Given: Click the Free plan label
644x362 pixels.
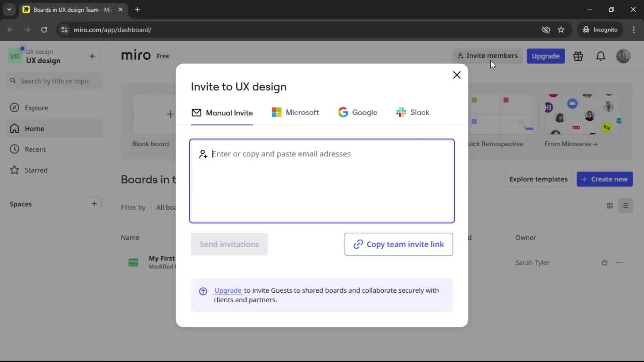Looking at the screenshot, I should (x=163, y=56).
